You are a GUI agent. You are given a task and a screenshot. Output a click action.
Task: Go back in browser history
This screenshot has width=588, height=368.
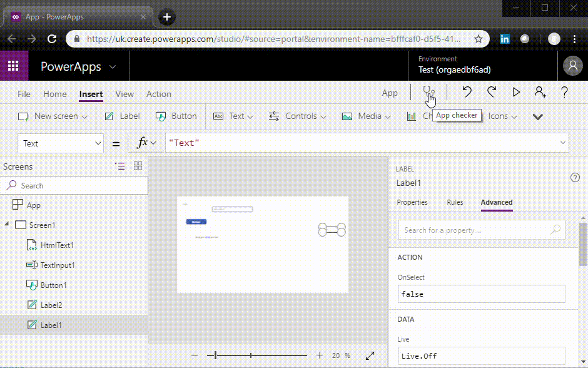pos(12,39)
